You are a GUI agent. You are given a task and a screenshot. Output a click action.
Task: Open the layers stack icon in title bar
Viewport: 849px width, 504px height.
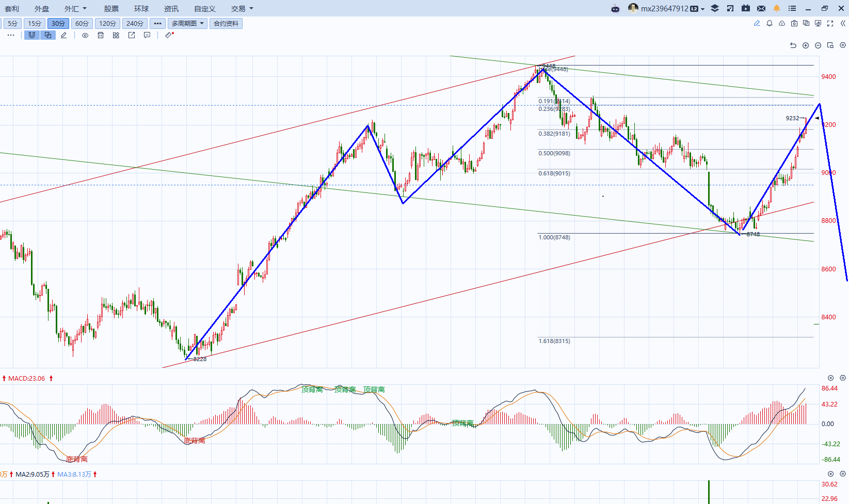tap(715, 8)
